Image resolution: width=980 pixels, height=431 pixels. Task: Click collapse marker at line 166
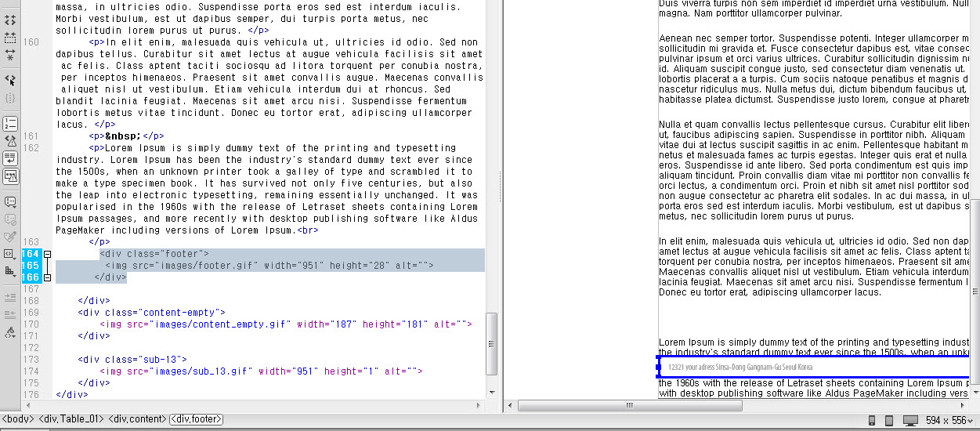pyautogui.click(x=47, y=277)
